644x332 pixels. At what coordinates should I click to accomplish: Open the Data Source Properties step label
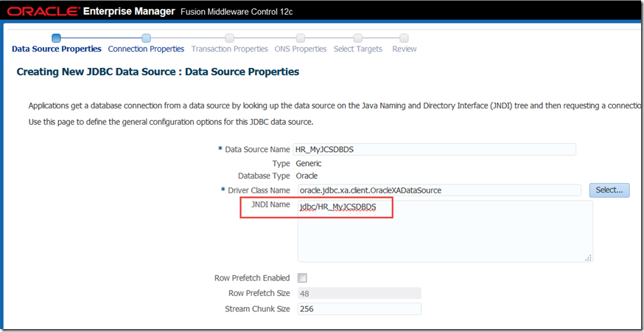coord(57,49)
